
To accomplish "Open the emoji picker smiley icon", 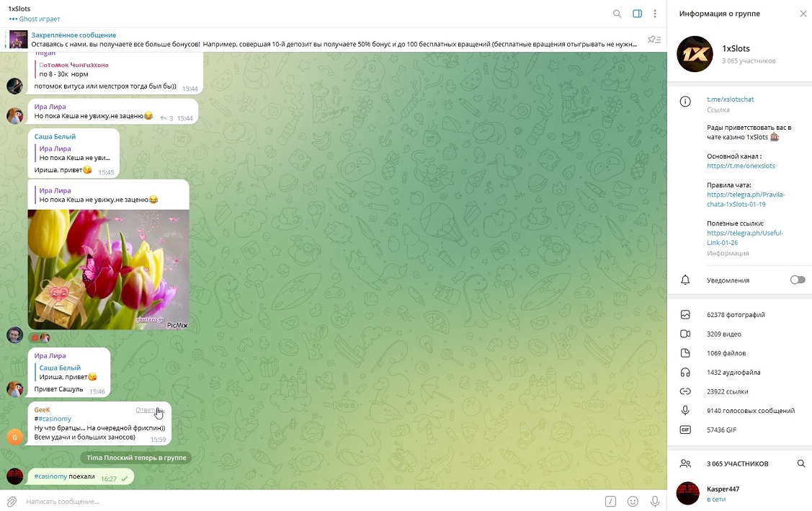I will pos(633,501).
